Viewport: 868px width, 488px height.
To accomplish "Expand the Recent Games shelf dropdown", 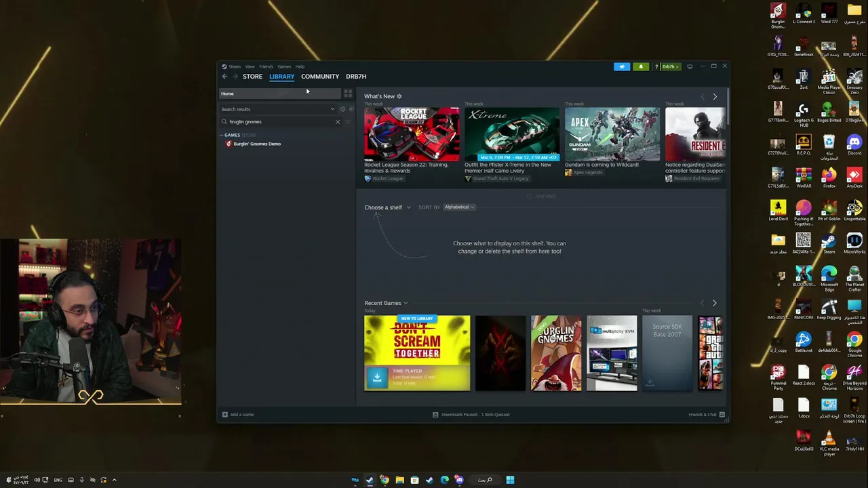I will pos(386,303).
